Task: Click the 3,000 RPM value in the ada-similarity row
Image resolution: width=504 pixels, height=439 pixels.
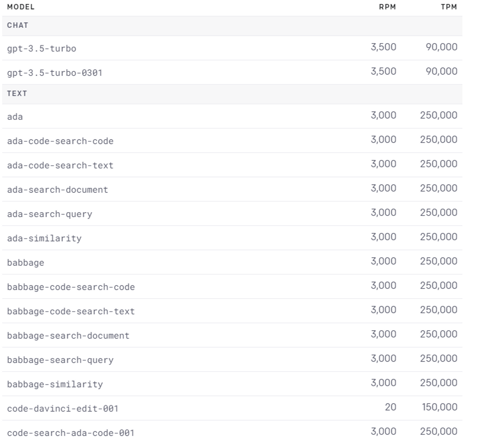Action: [x=384, y=237]
